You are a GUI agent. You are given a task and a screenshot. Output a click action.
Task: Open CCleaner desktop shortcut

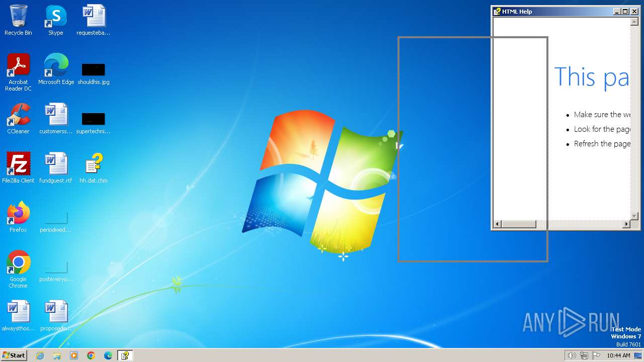18,119
